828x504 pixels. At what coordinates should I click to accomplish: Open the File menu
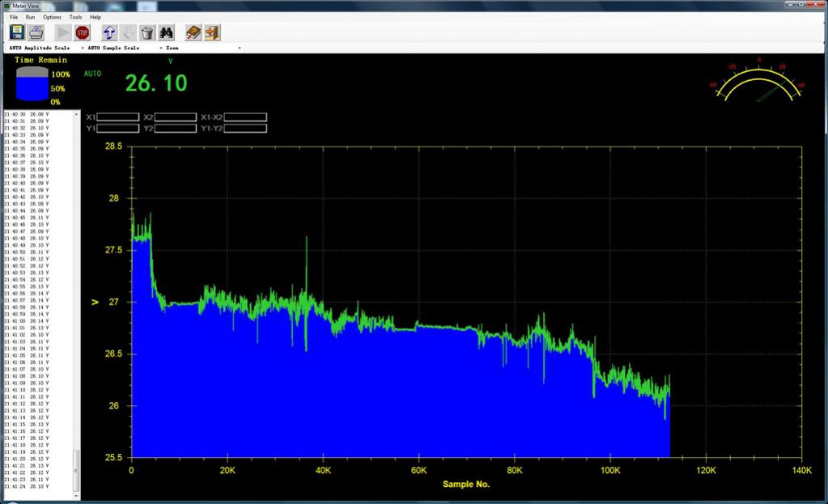pos(14,17)
